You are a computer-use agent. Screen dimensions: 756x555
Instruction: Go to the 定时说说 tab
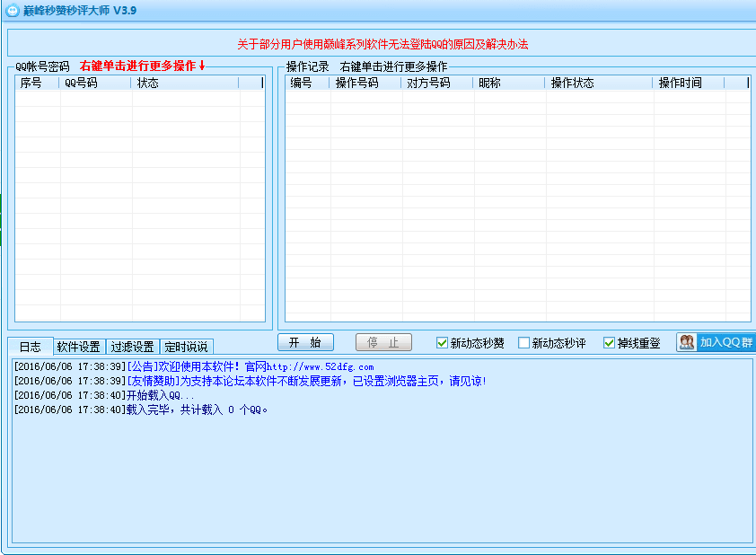coord(187,347)
